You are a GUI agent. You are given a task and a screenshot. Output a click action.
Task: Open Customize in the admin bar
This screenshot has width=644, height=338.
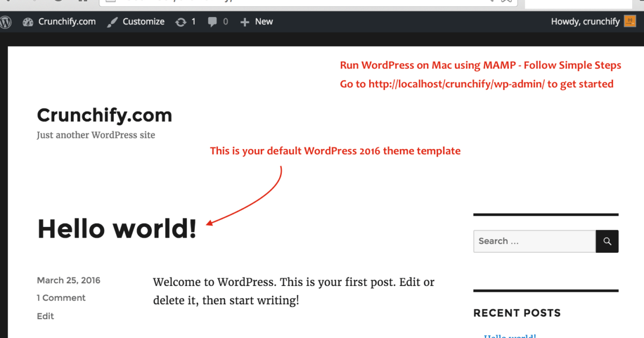tap(136, 22)
